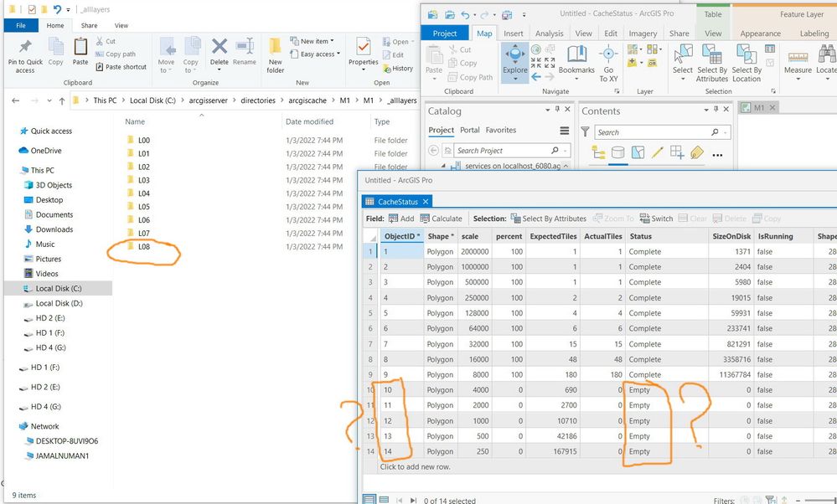
Task: Click the Back arrow in File Explorer
Action: click(15, 100)
